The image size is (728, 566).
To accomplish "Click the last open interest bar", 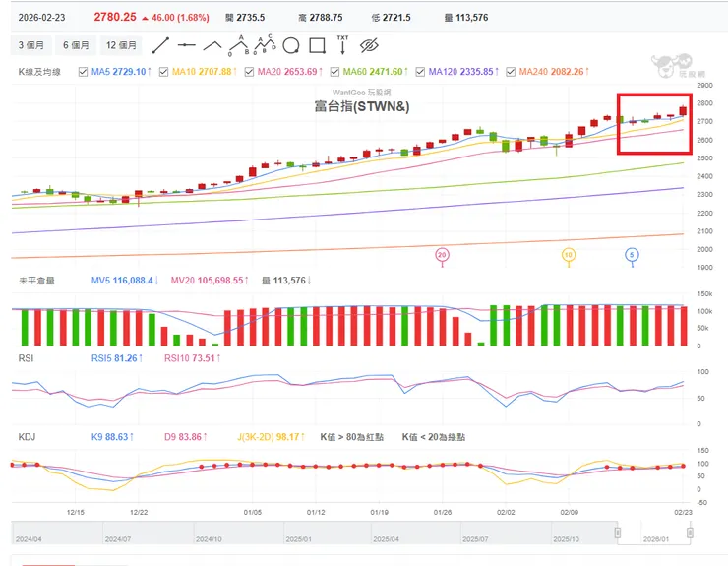I will pos(684,326).
